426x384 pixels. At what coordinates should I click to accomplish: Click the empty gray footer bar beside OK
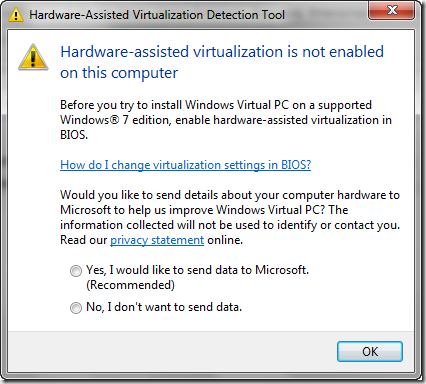pyautogui.click(x=172, y=351)
